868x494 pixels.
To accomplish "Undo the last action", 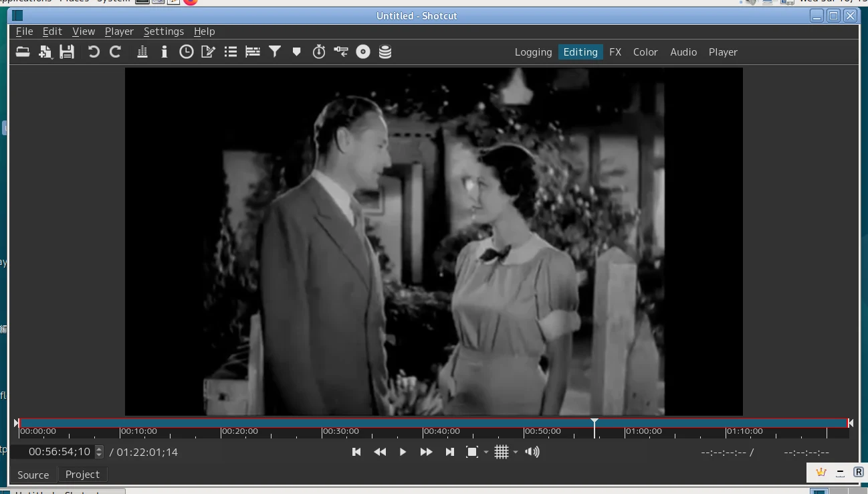I will coord(94,52).
